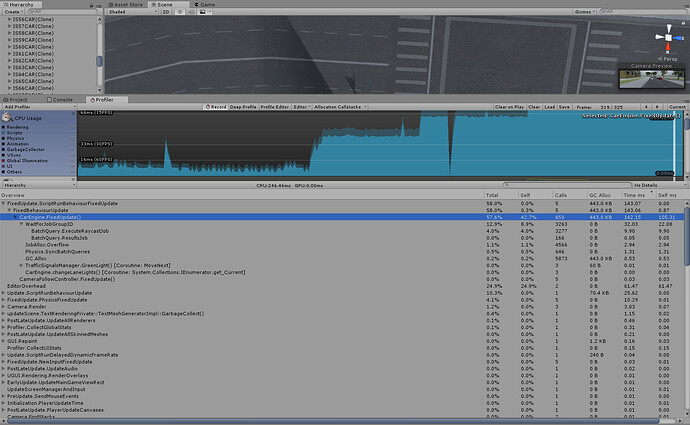Open the scene effects image icon
The image size is (690, 425).
(202, 12)
